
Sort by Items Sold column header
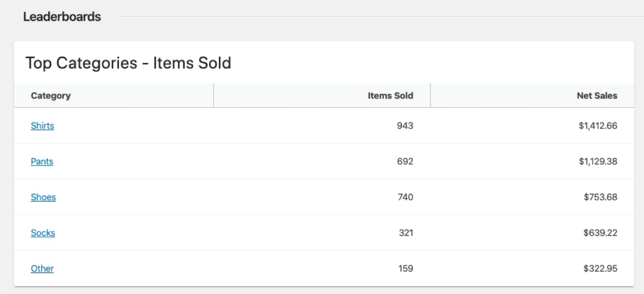[390, 95]
